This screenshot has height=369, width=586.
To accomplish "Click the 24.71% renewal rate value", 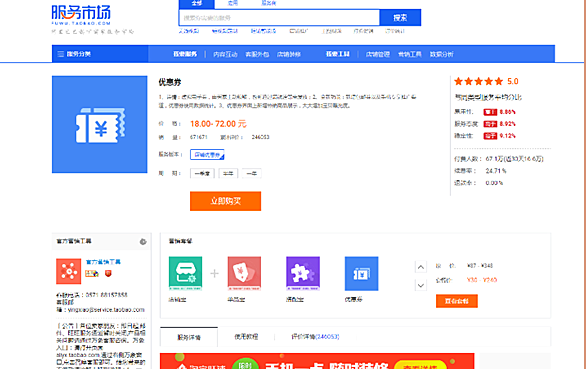I will [496, 171].
